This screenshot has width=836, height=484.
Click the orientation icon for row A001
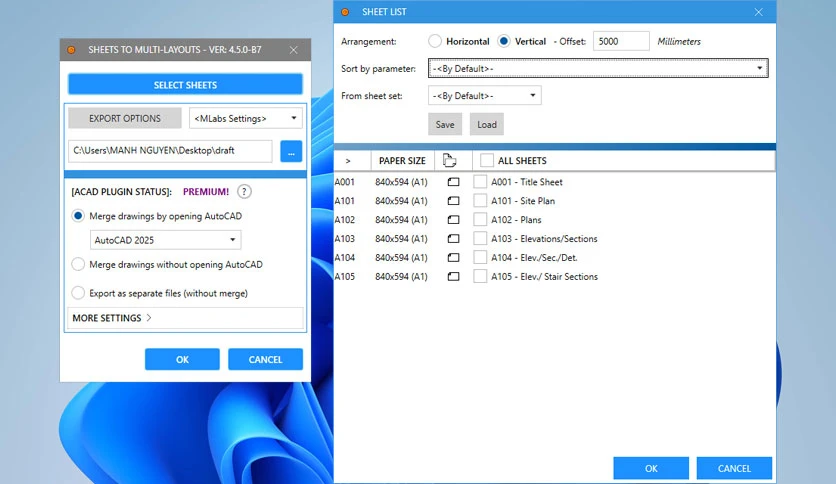[453, 182]
